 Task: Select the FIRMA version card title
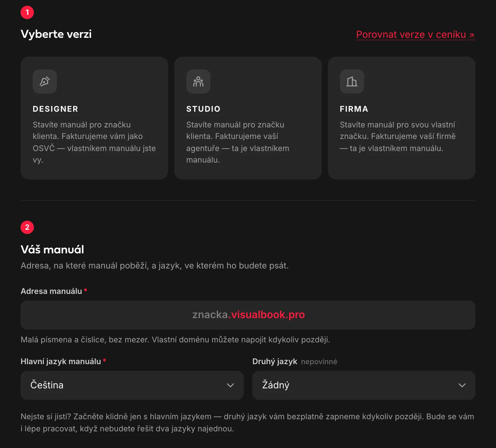click(354, 109)
